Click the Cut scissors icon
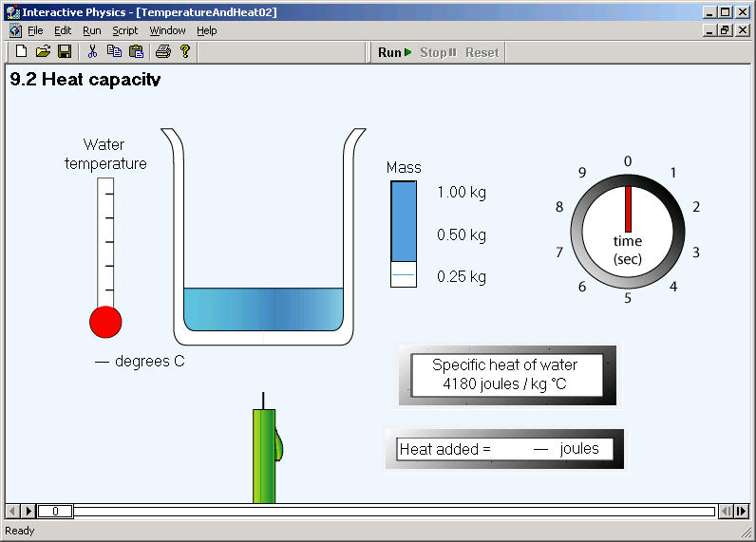 point(92,51)
